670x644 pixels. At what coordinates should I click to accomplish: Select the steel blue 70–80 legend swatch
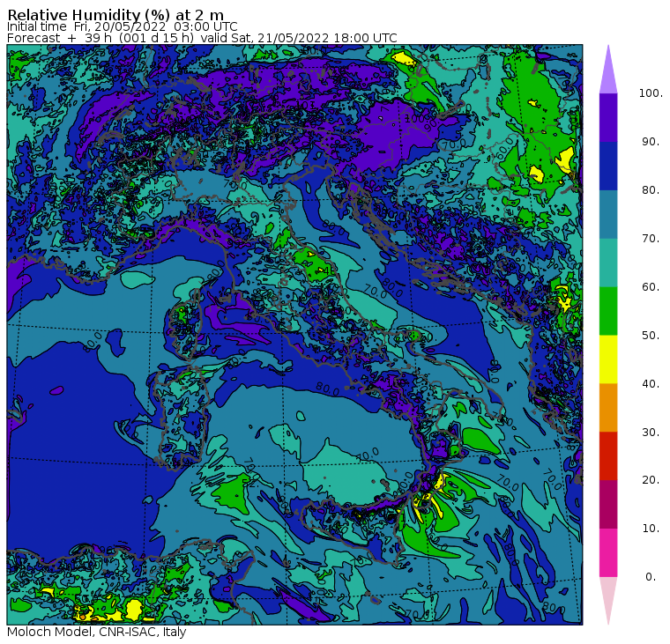pos(608,214)
